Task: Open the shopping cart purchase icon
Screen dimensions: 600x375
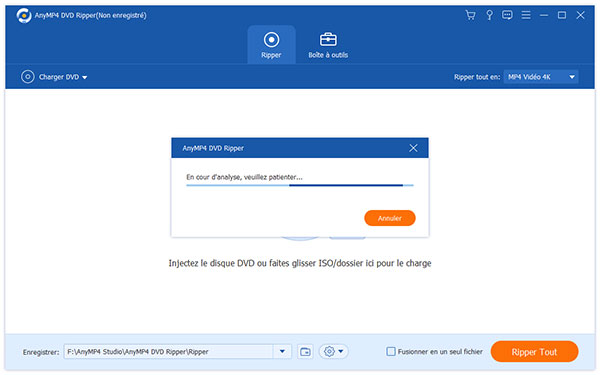Action: [470, 15]
